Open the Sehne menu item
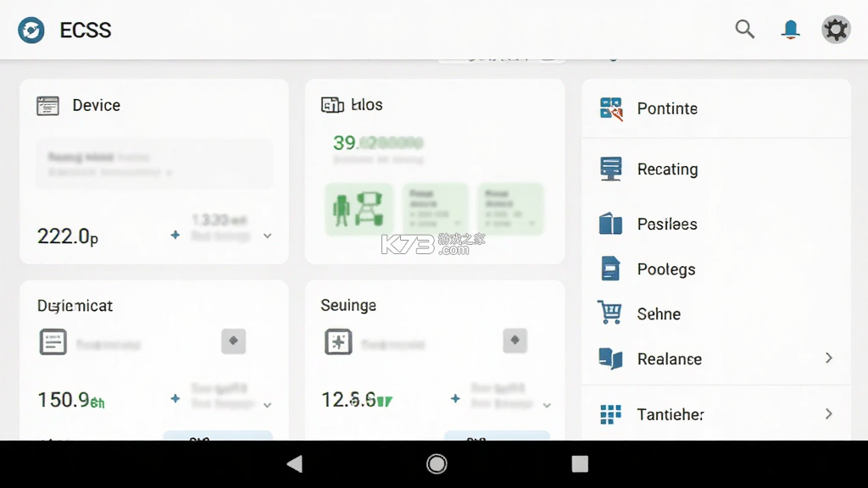Viewport: 868px width, 488px height. tap(715, 313)
